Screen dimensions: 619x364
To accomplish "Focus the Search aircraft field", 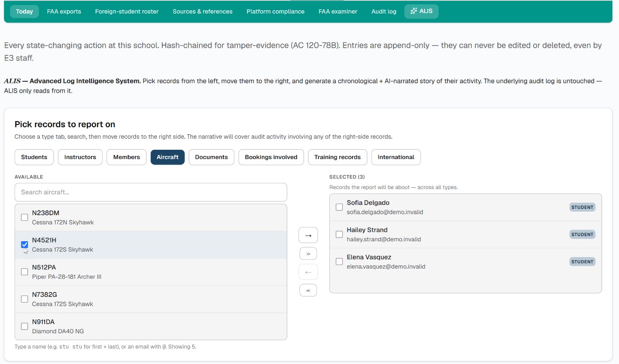I will click(151, 192).
